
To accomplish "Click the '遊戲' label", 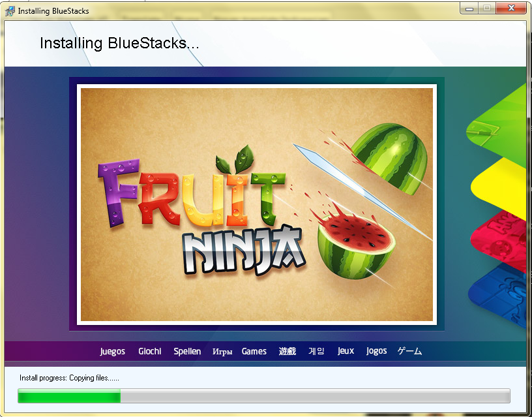I will click(x=288, y=351).
